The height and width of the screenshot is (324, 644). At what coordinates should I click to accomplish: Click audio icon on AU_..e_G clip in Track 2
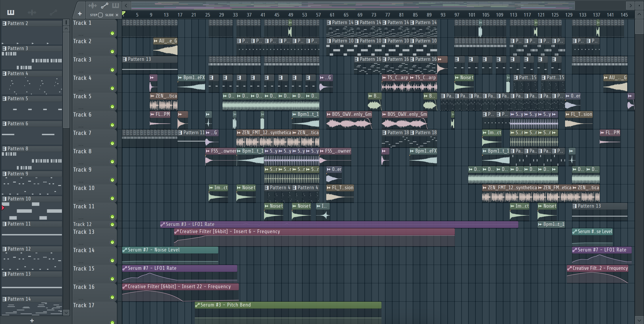[156, 41]
